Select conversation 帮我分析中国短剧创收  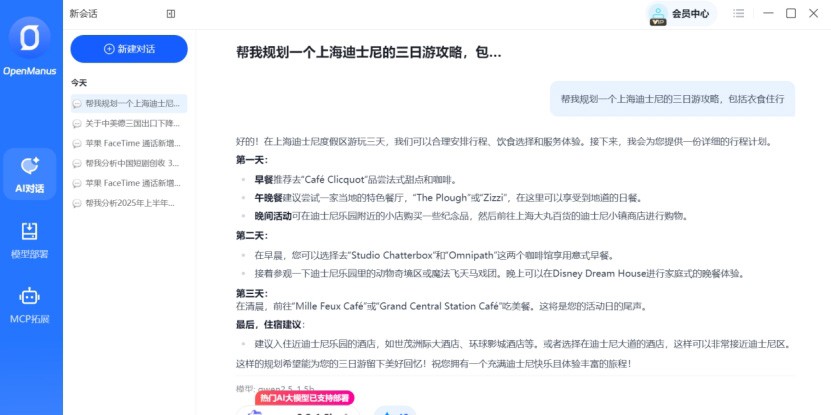coord(131,163)
